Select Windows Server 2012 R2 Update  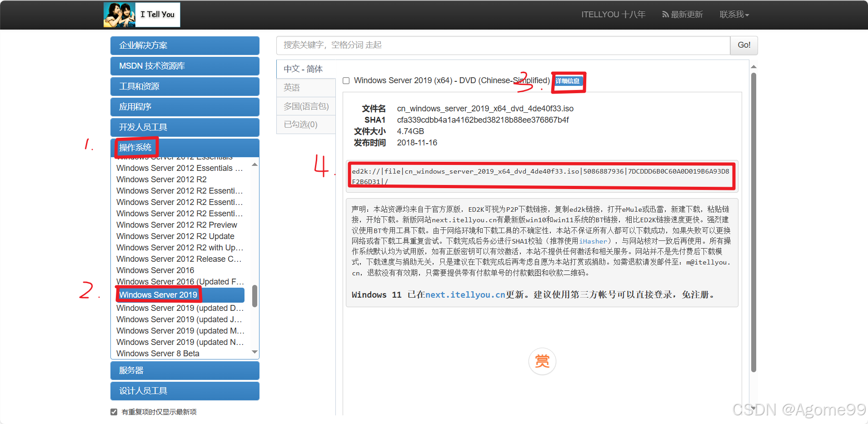175,236
